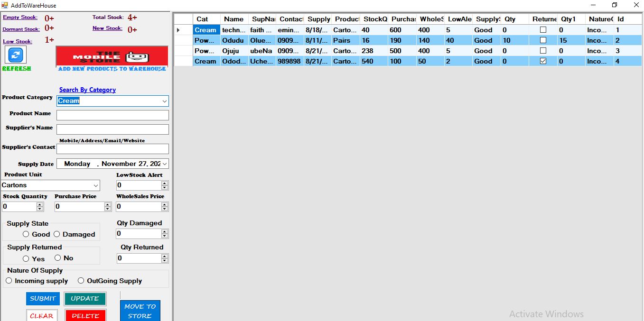Click the Cat column header
Image resolution: width=644 pixels, height=321 pixels.
pyautogui.click(x=206, y=19)
